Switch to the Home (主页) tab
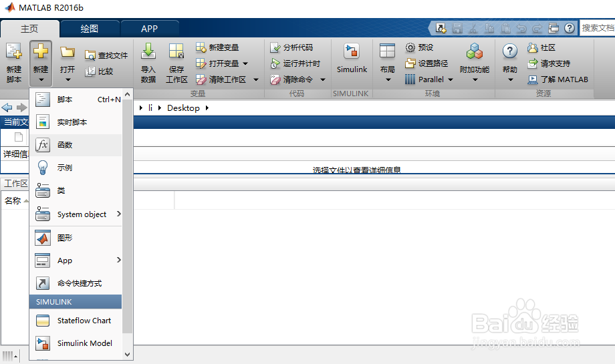 pyautogui.click(x=29, y=29)
